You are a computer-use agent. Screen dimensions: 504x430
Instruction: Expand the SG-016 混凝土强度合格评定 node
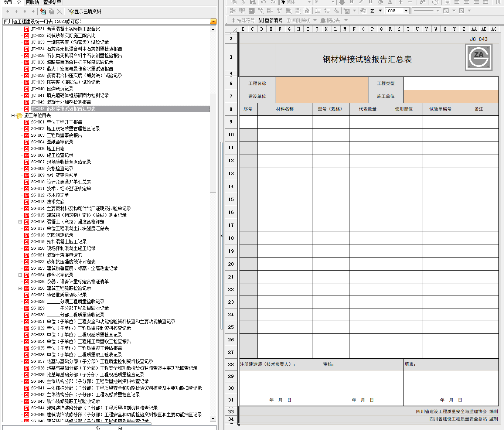[20, 222]
